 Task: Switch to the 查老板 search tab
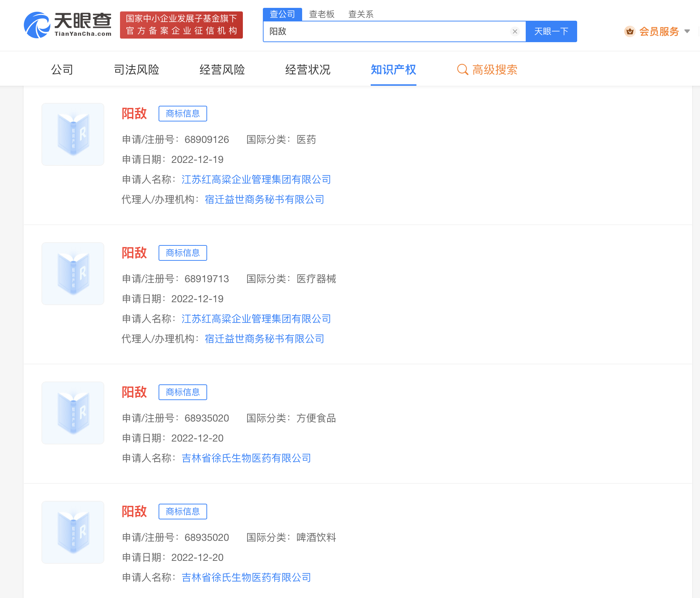322,14
